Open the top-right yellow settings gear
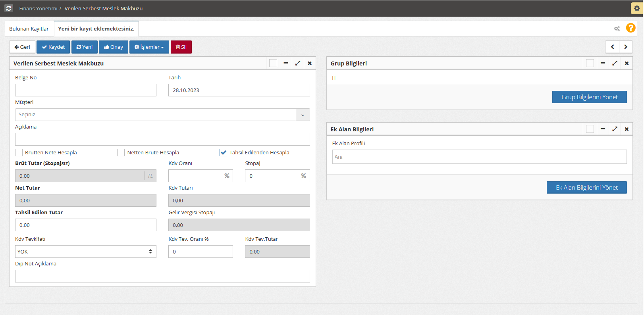The image size is (644, 315). click(x=637, y=8)
